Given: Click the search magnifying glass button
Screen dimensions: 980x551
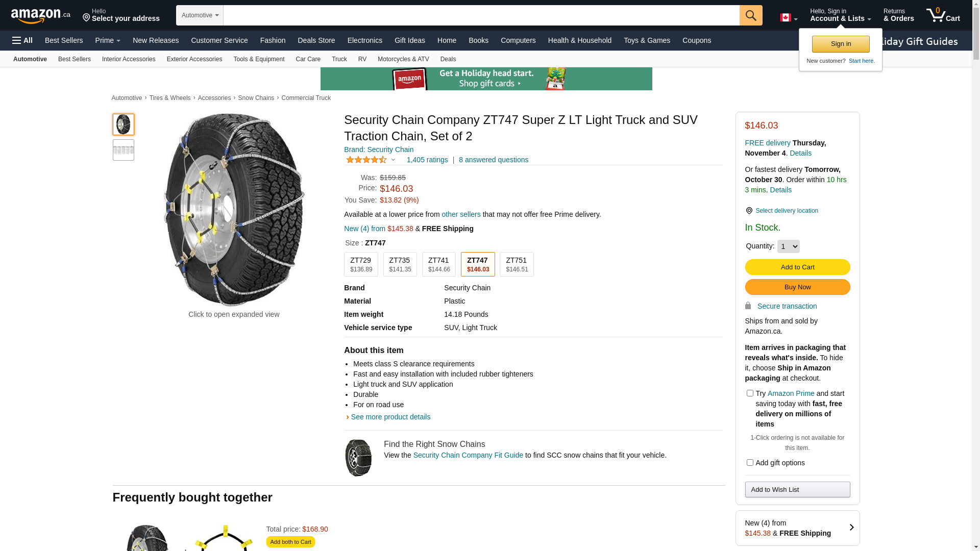Looking at the screenshot, I should coord(751,15).
